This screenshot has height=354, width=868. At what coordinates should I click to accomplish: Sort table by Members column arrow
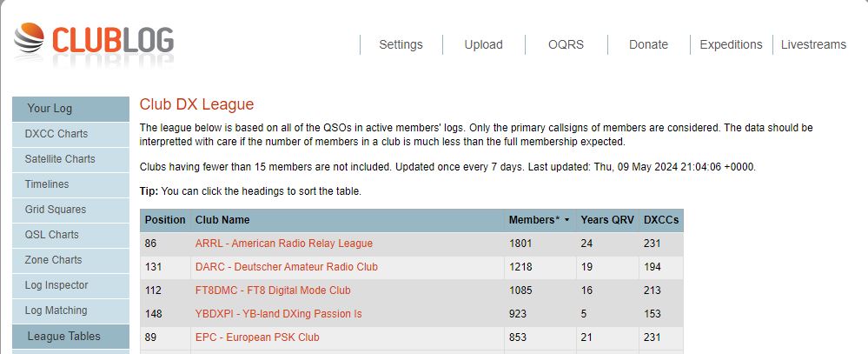567,220
